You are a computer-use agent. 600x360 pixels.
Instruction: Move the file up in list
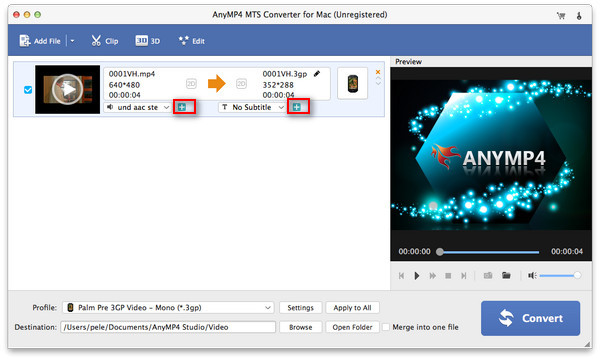click(x=378, y=78)
